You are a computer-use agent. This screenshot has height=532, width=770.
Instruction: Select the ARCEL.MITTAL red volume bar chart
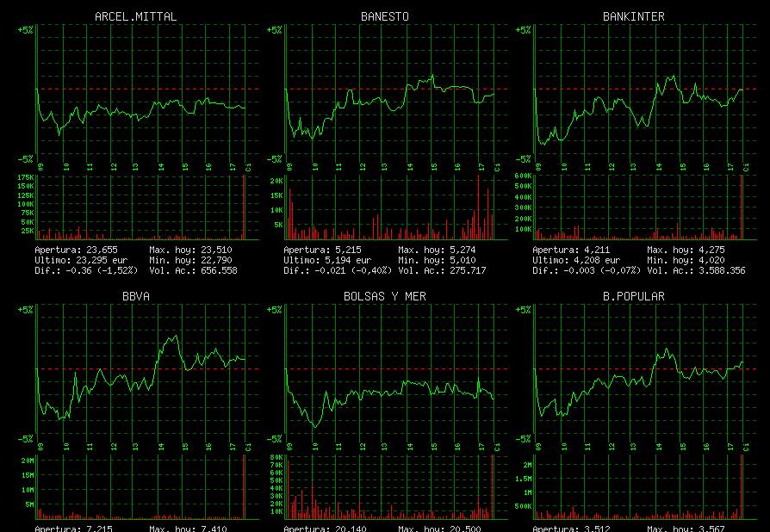tap(147, 207)
